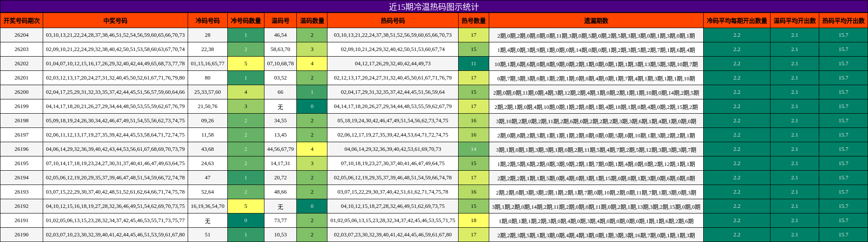Select period cell 26204
This screenshot has width=868, height=242.
pos(22,35)
